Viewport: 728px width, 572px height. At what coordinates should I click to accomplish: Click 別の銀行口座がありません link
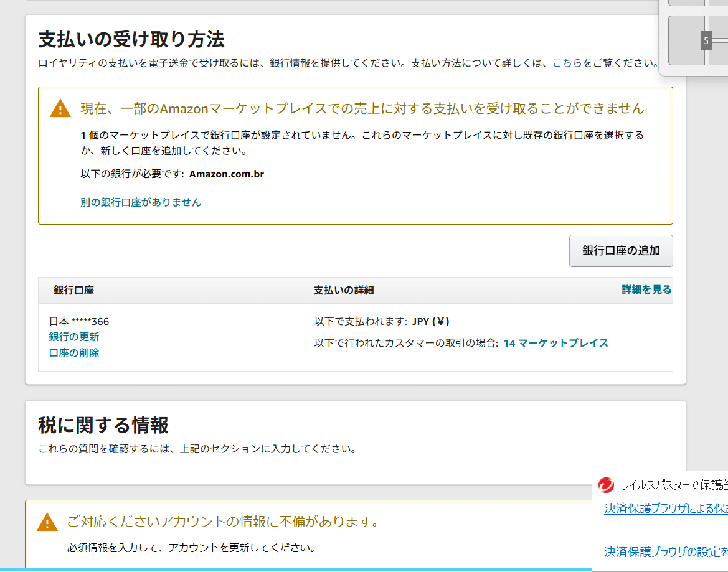point(141,202)
